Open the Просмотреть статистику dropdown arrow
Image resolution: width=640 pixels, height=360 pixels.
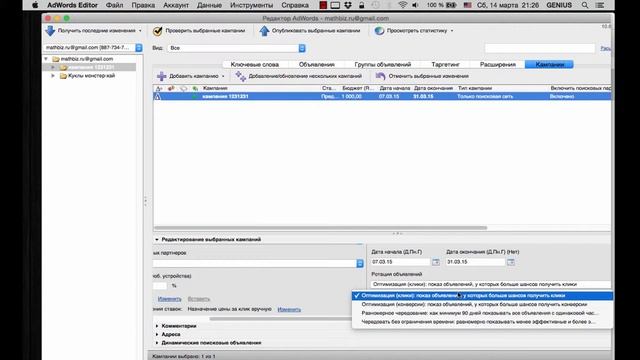pyautogui.click(x=452, y=31)
